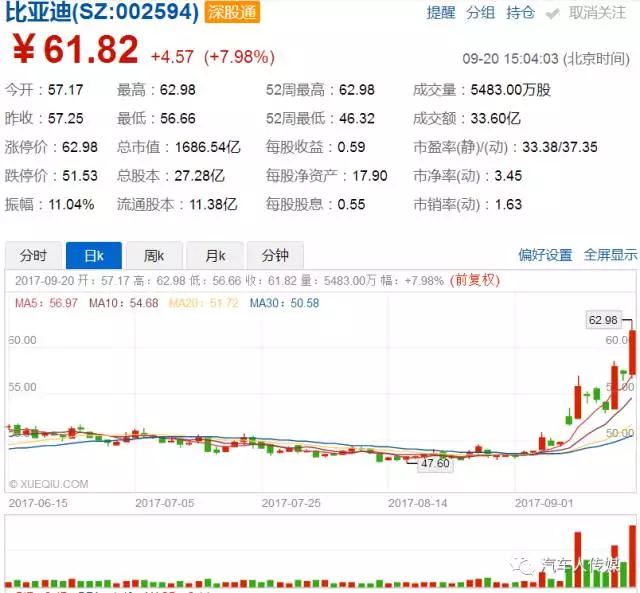Click the 涨停价 62.98 value
The image size is (640, 593).
click(x=51, y=147)
